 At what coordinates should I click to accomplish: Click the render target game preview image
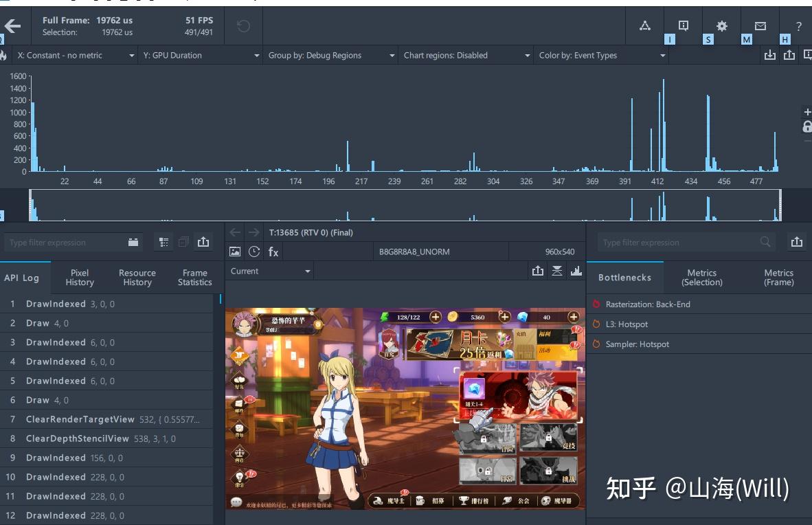click(405, 408)
